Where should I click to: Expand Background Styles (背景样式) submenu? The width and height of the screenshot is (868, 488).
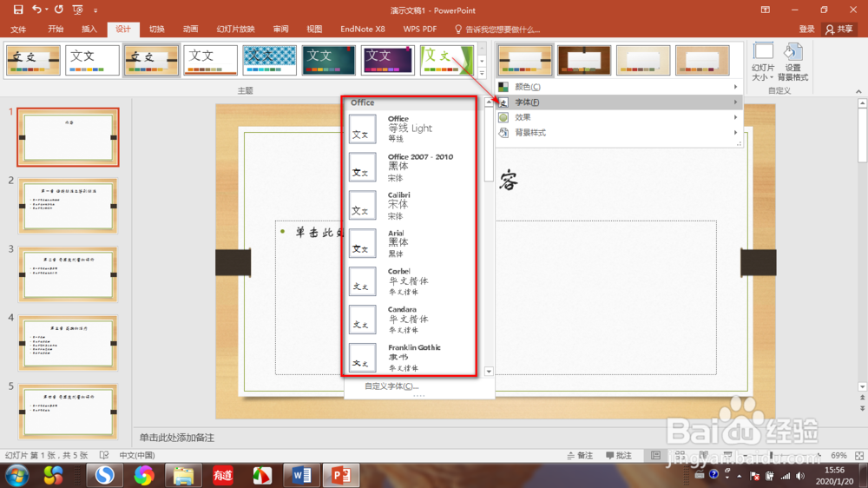(x=619, y=133)
